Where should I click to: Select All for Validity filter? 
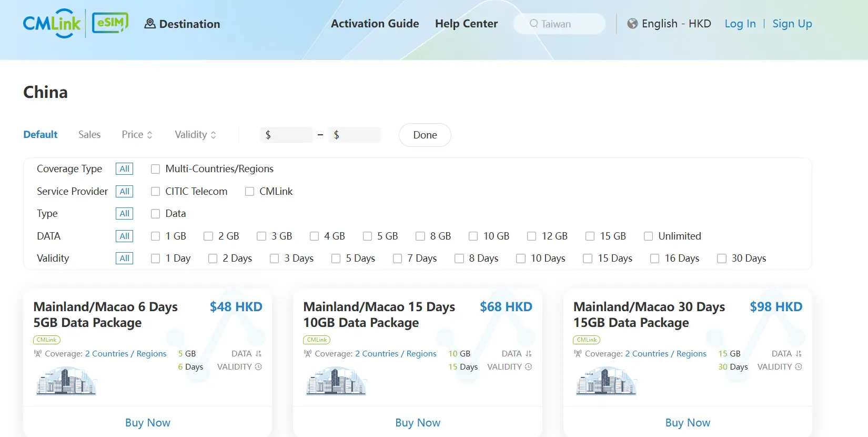coord(125,259)
